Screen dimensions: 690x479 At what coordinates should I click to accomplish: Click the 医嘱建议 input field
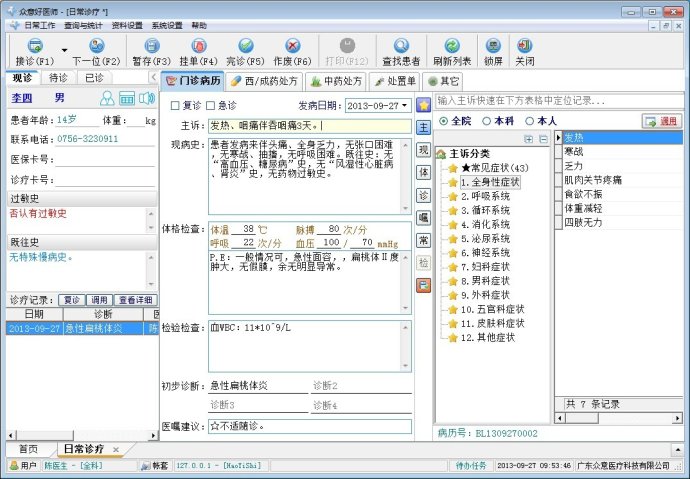pos(310,426)
